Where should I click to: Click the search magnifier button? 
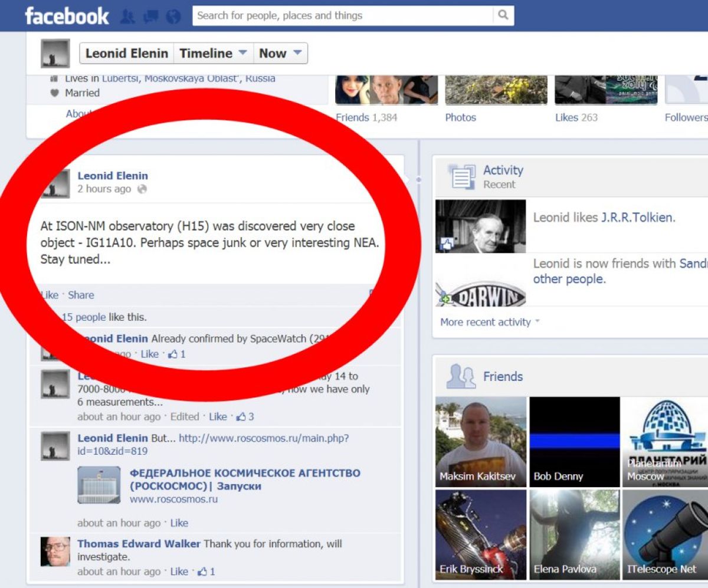click(503, 15)
